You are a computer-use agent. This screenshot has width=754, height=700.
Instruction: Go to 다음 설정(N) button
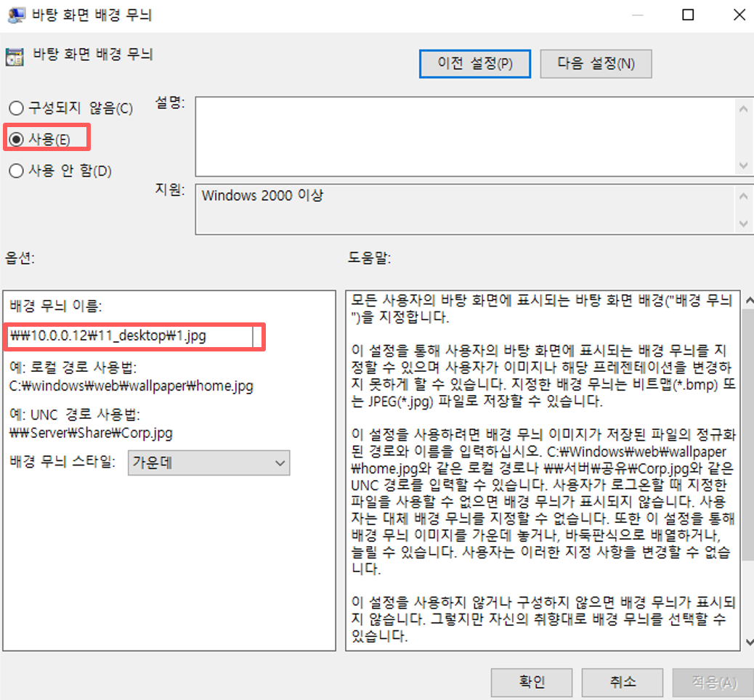[x=596, y=63]
